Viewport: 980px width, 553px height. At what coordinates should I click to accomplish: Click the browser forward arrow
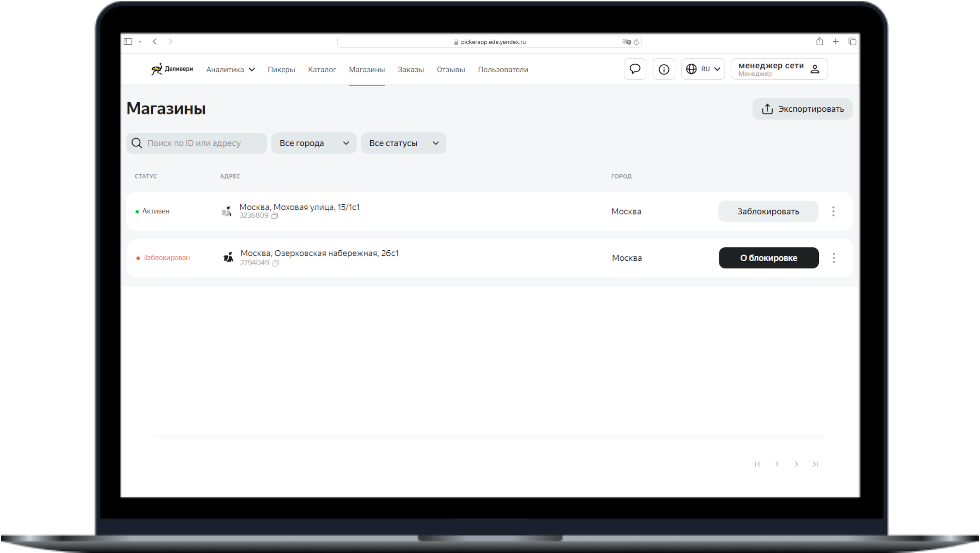point(170,41)
